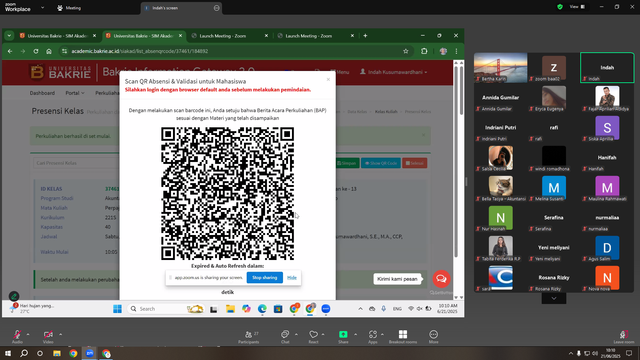Screen dimensions: 640x360
Task: Show more participants with down chevron
Action: pos(554,298)
